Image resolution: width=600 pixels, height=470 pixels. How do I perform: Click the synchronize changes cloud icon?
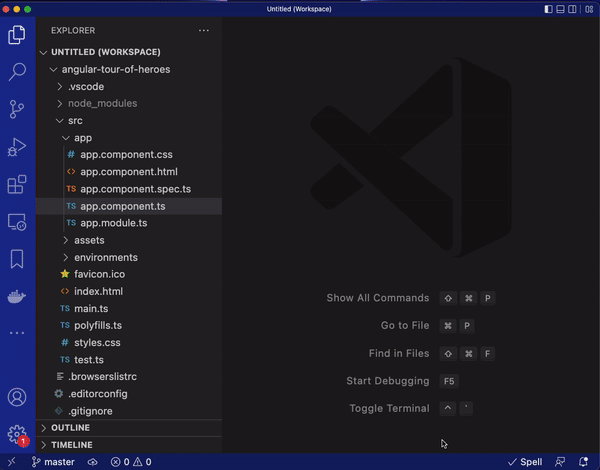pyautogui.click(x=92, y=462)
